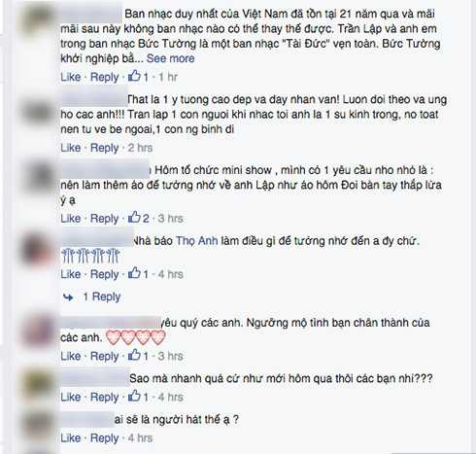This screenshot has height=454, width=476.
Task: Expand the '1 Reply' thread
Action: (x=102, y=297)
